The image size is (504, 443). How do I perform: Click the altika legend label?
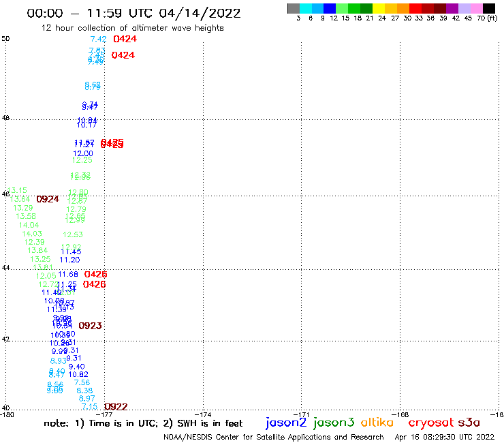tap(377, 422)
